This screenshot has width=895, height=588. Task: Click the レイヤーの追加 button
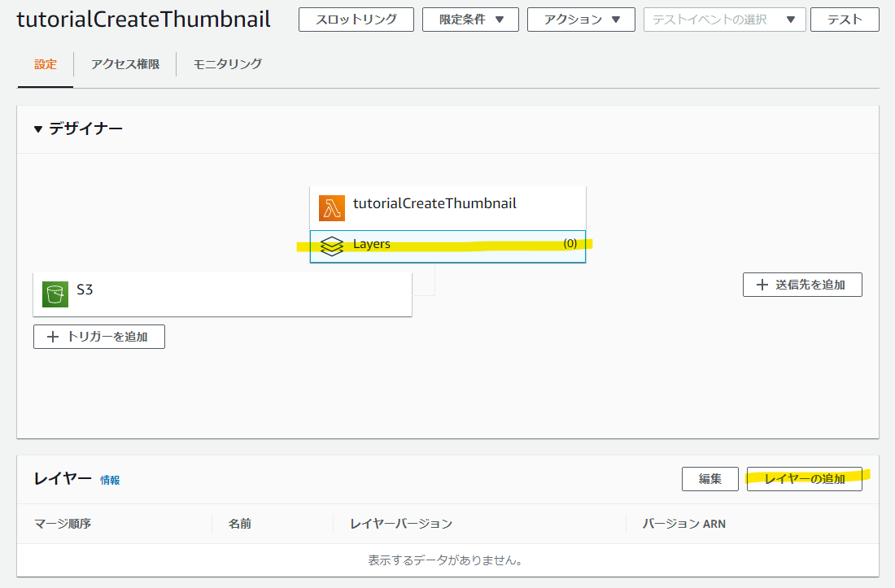pos(804,479)
